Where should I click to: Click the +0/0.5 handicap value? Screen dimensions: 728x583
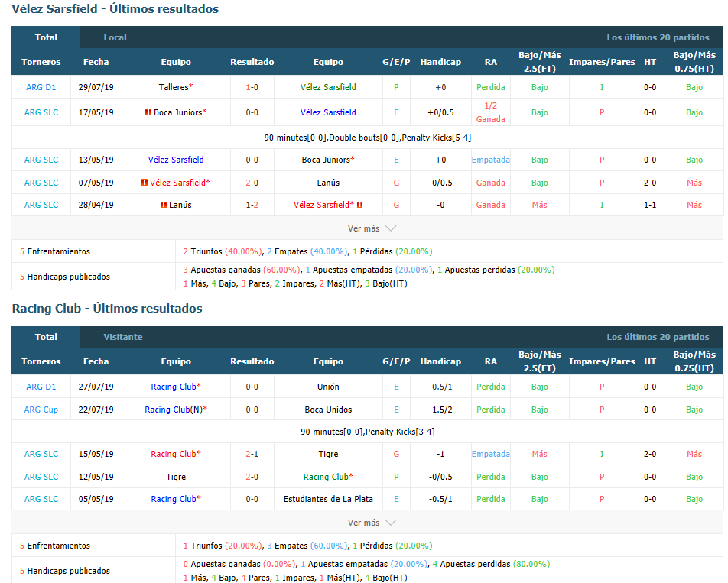(x=440, y=112)
